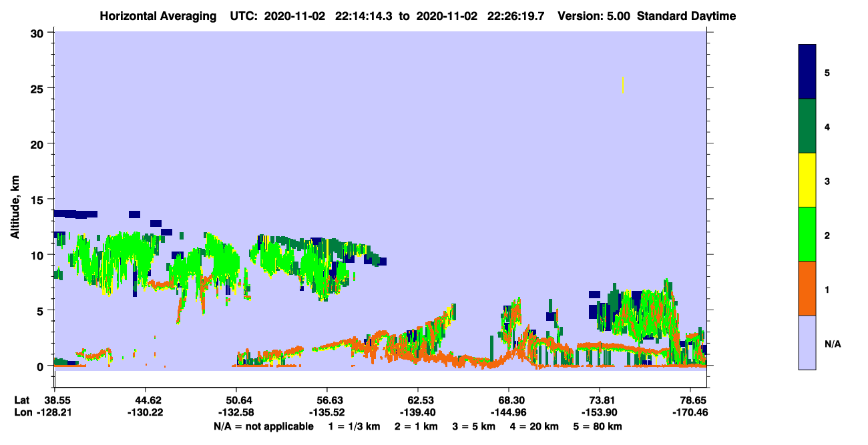Click the dark green color bar segment labeled 4
The height and width of the screenshot is (445, 868).
coord(807,126)
